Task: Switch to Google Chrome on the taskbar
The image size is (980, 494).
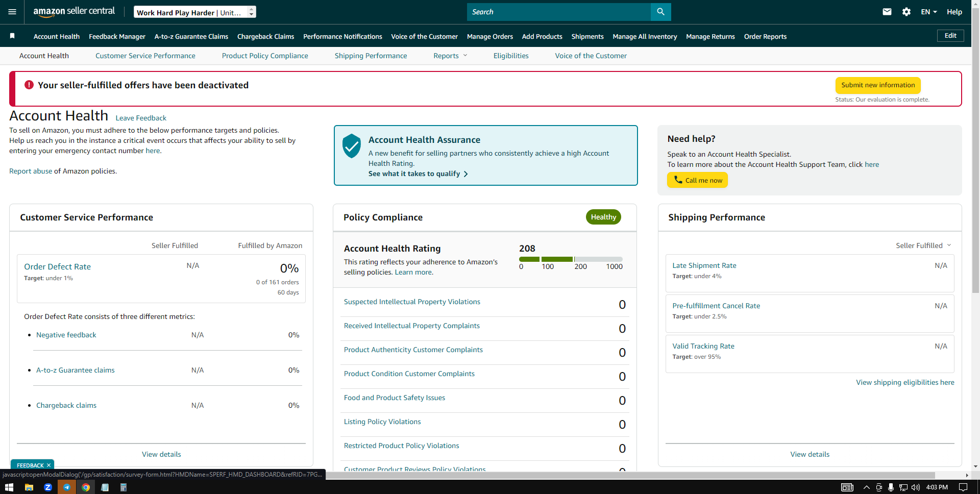Action: coord(86,487)
